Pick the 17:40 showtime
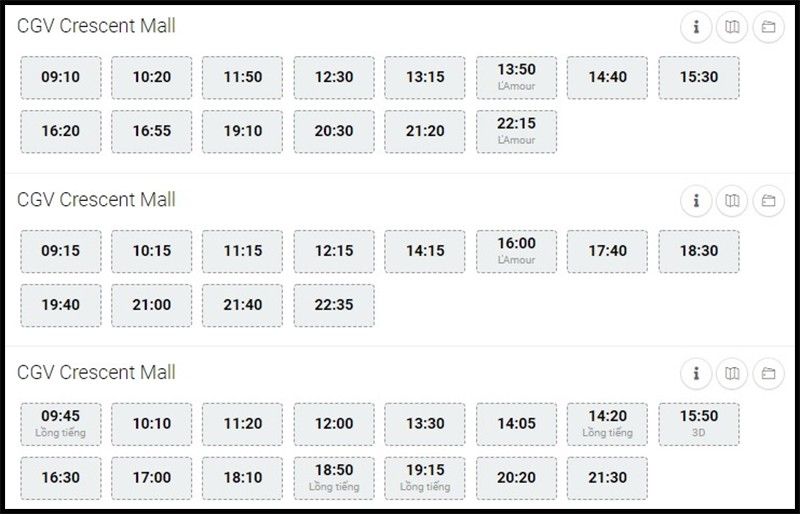This screenshot has width=800, height=514. (x=607, y=251)
